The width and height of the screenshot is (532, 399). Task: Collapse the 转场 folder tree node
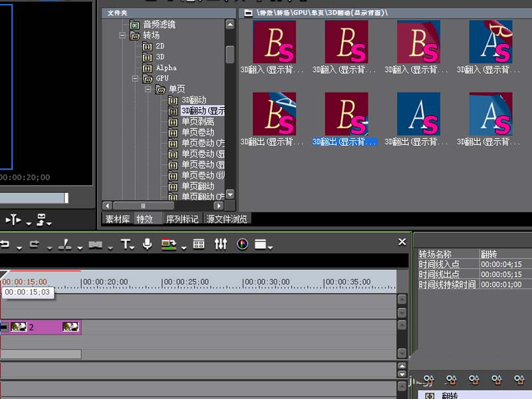coord(122,36)
